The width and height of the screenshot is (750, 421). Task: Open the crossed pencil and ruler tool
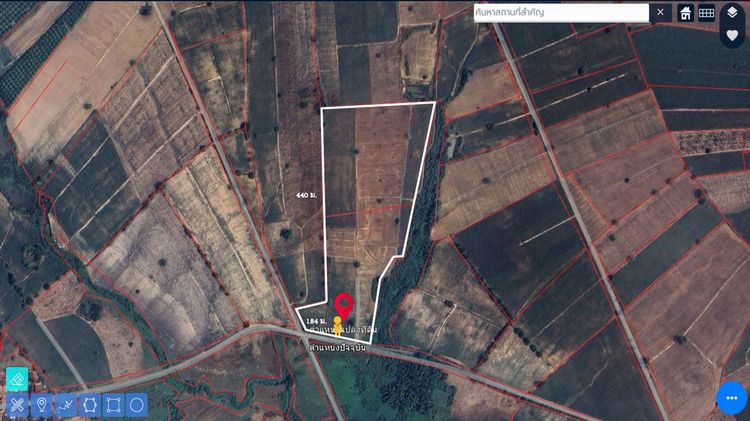pos(17,405)
